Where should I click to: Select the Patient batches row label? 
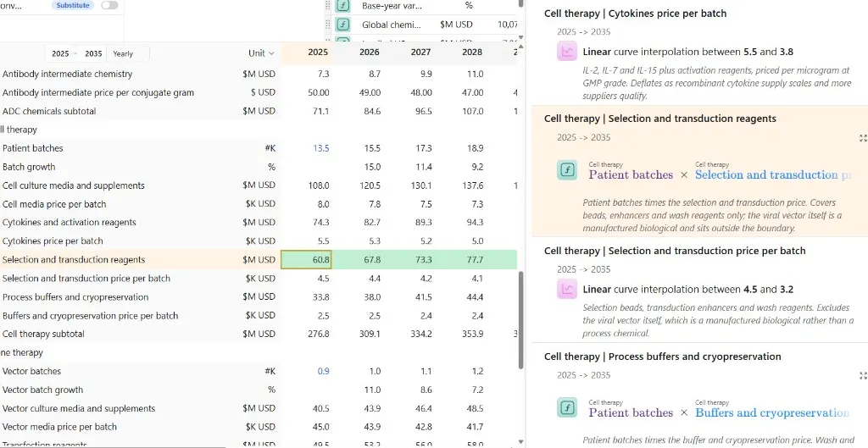[x=33, y=148]
